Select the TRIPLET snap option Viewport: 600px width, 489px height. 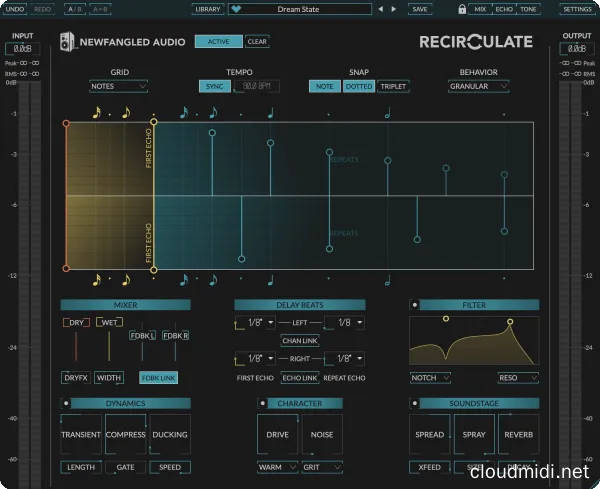[393, 87]
